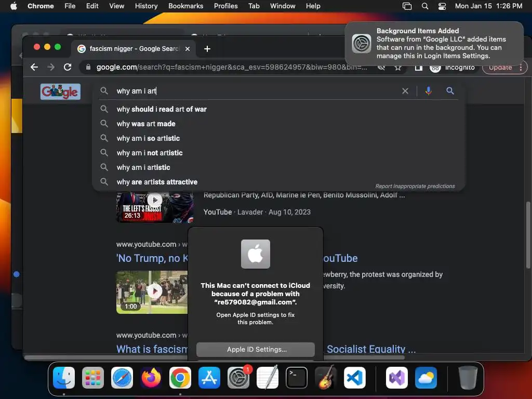Select suggestion "why was art made"
532x399 pixels.
(278, 124)
